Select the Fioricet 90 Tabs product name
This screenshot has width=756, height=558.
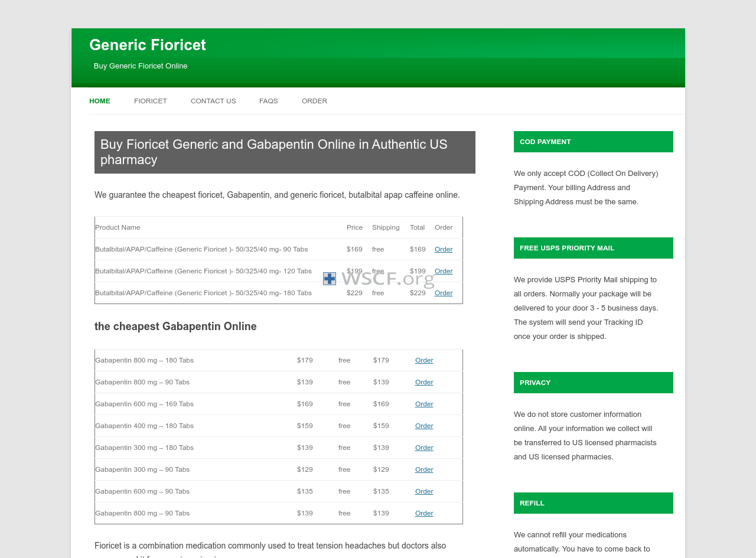[x=201, y=249]
